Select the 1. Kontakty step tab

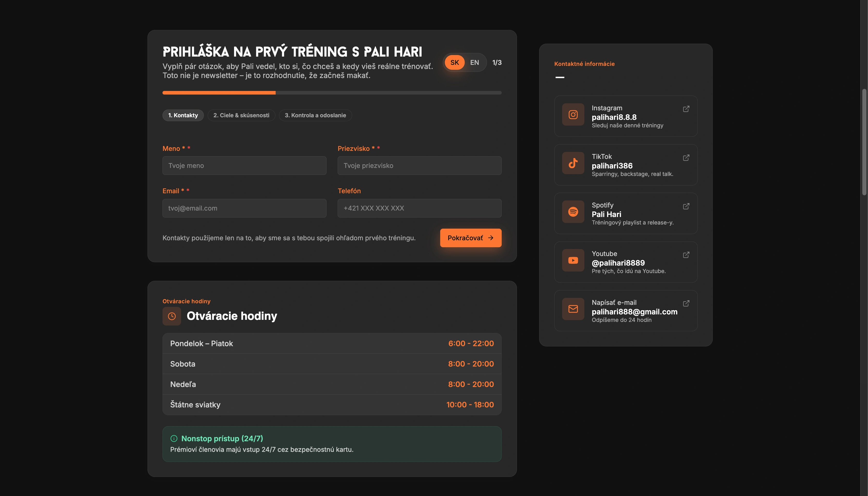click(183, 115)
